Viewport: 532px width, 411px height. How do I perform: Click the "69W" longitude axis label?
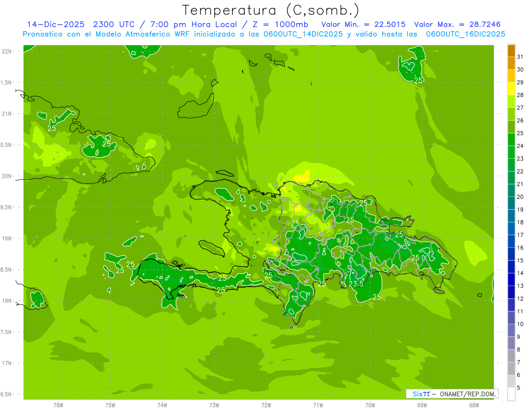(x=422, y=405)
